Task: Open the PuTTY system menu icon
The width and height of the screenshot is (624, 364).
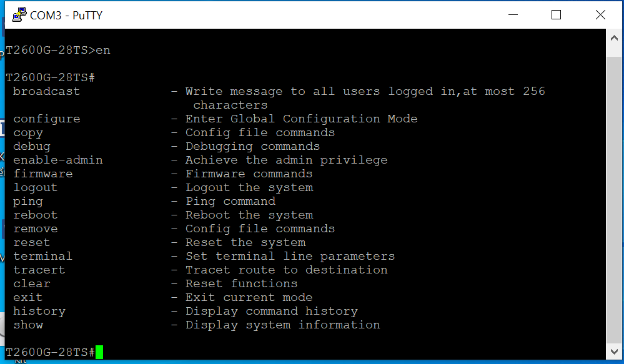Action: [x=19, y=14]
